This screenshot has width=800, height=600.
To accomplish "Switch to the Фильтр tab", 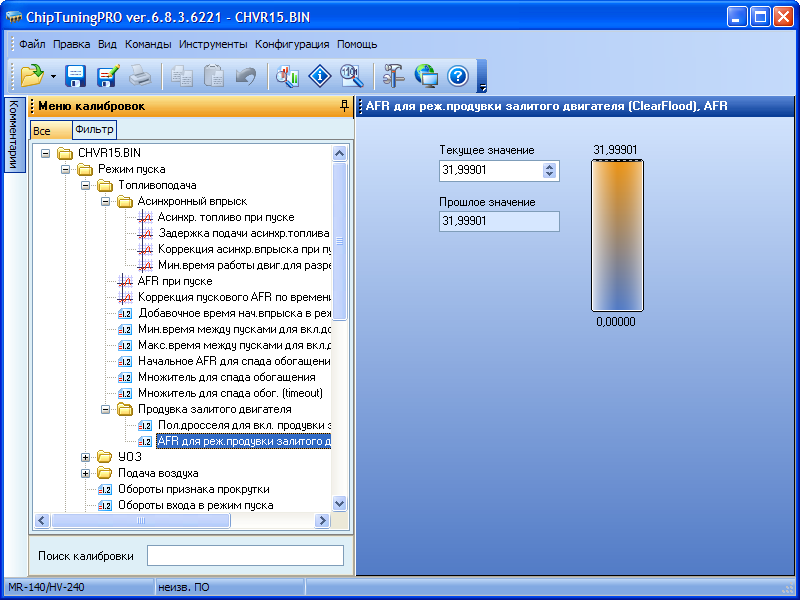I will [x=94, y=130].
